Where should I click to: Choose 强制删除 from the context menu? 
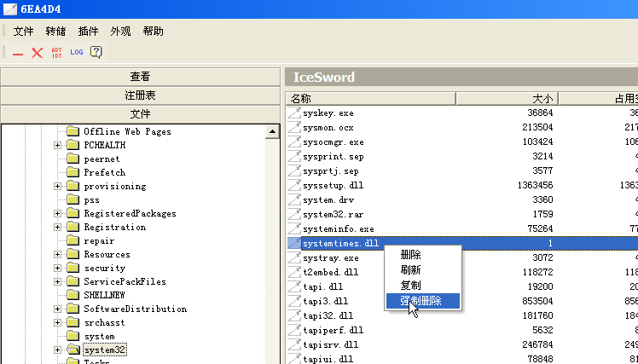[x=423, y=301]
